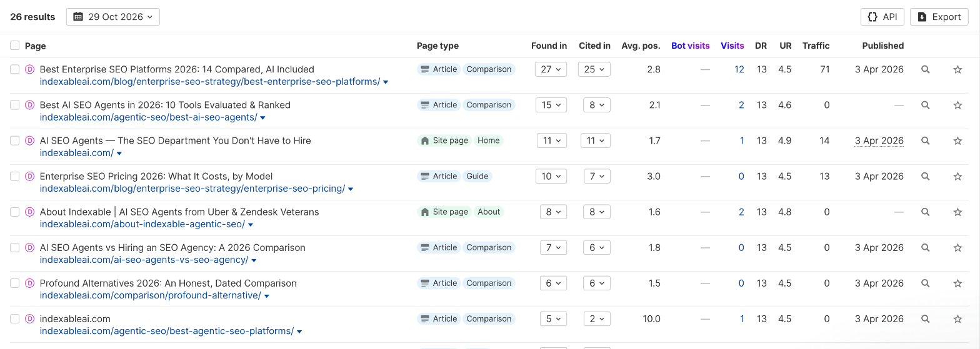The width and height of the screenshot is (980, 349).
Task: Open URL menu arrow for best-enterprise-seo-platforms link
Action: pos(386,82)
